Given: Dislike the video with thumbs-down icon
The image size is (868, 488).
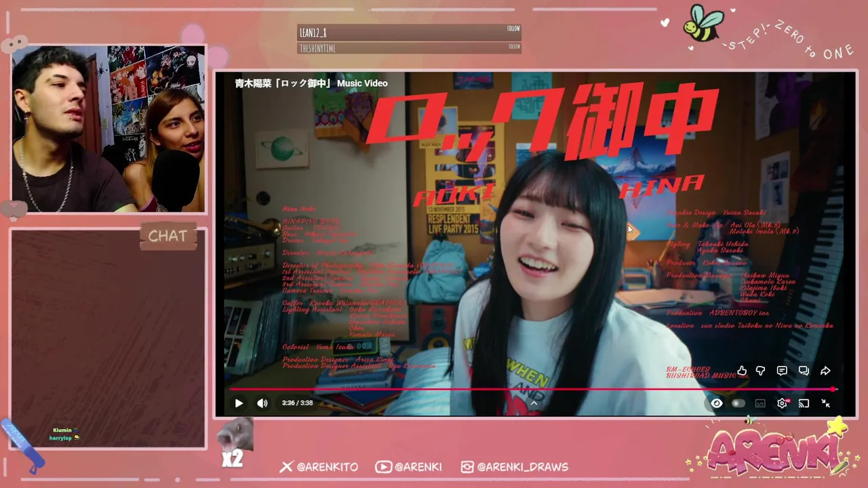Looking at the screenshot, I should 760,371.
